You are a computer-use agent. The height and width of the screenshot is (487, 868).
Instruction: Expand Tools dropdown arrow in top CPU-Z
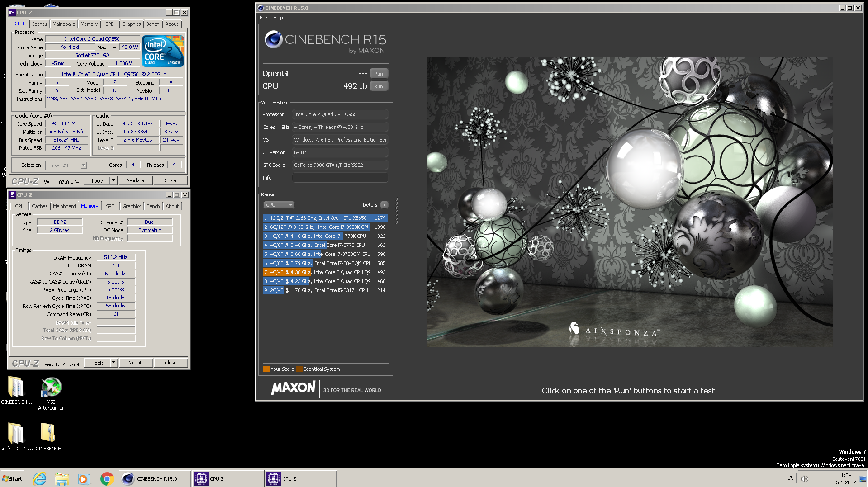click(113, 180)
